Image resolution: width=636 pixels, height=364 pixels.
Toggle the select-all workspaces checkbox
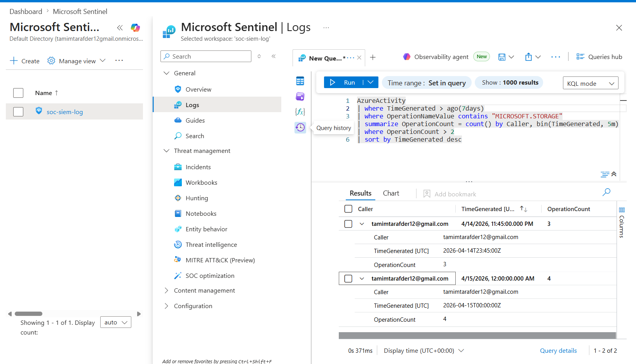coord(18,93)
